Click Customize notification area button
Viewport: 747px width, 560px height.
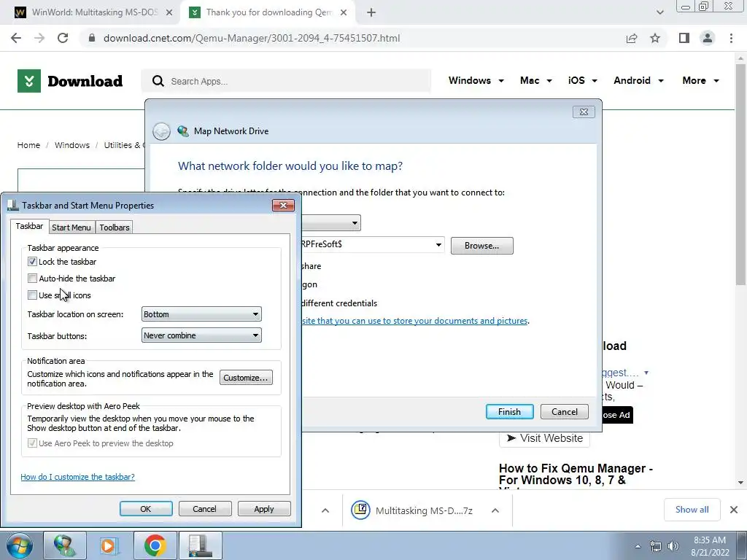tap(246, 378)
